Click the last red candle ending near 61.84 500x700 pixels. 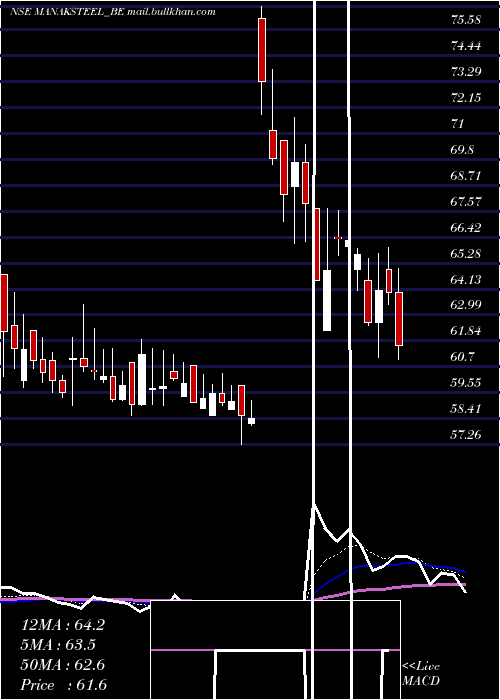tap(399, 319)
